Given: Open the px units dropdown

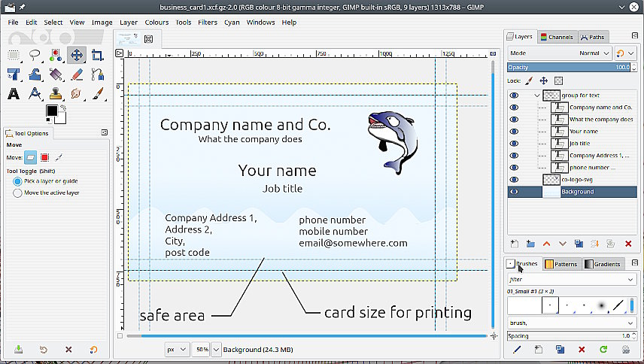Looking at the screenshot, I should pyautogui.click(x=177, y=350).
